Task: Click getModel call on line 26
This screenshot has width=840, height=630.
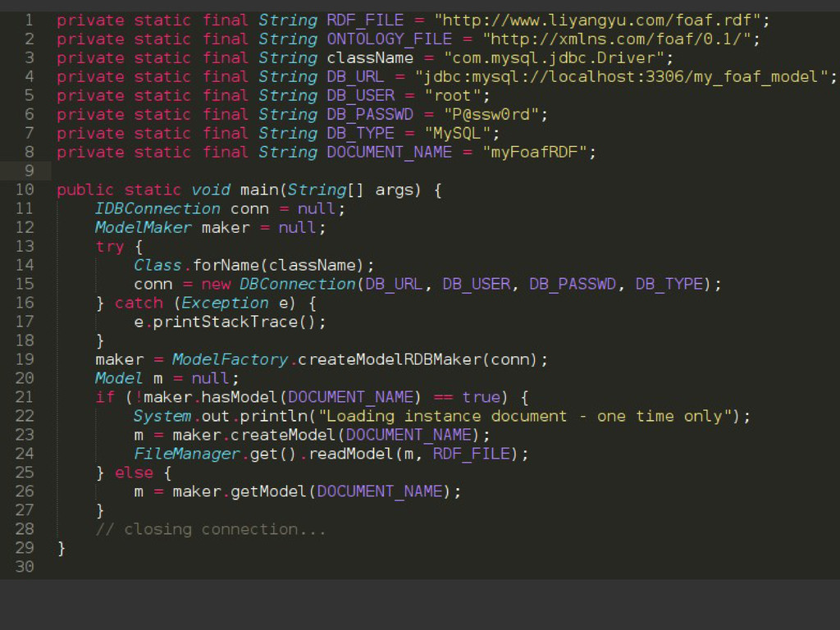Action: [x=268, y=491]
